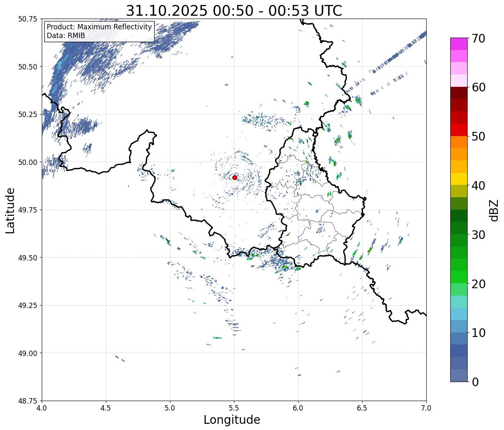Screen dimensions: 504x430
Task: Click the longitude tick label '5.0'
Action: click(170, 408)
